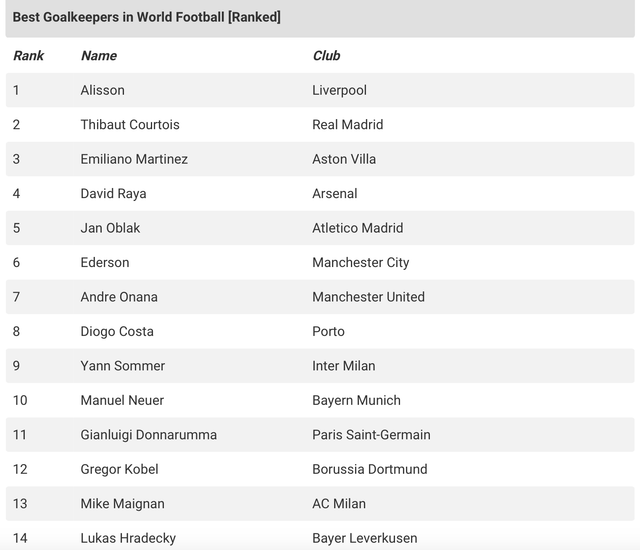Click the Manchester United club cell

pos(368,297)
